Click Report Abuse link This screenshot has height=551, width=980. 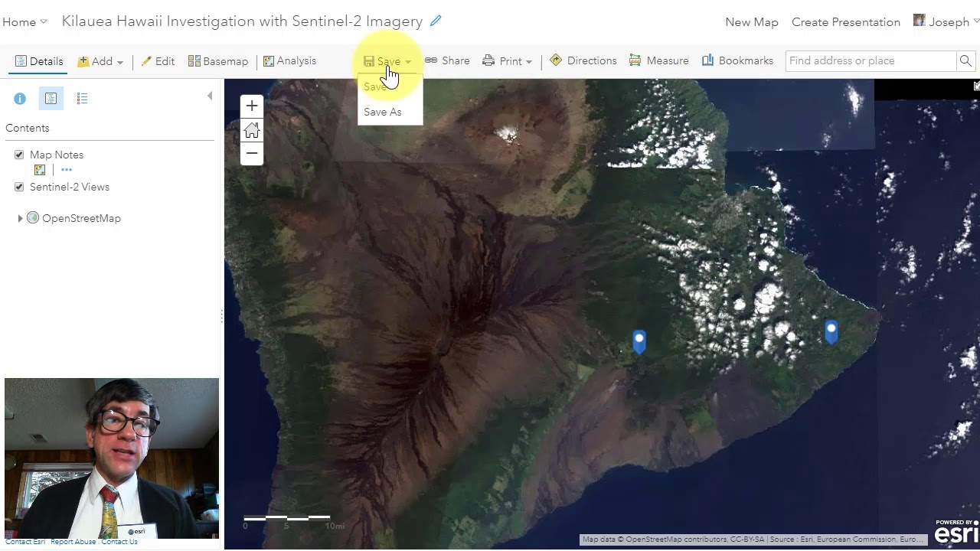tap(73, 542)
